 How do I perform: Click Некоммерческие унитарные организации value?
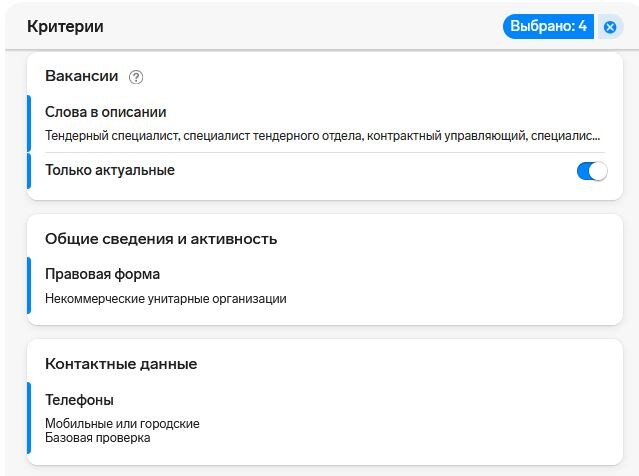(x=166, y=298)
